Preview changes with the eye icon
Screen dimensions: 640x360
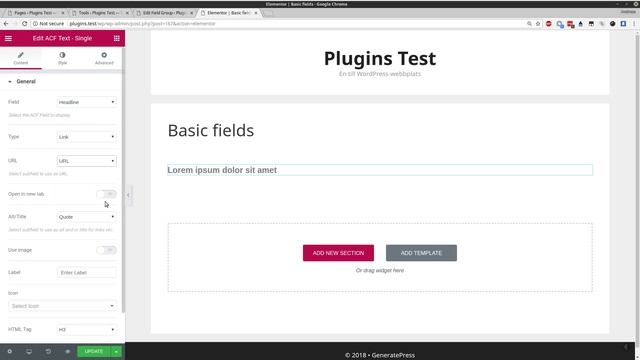(x=68, y=351)
